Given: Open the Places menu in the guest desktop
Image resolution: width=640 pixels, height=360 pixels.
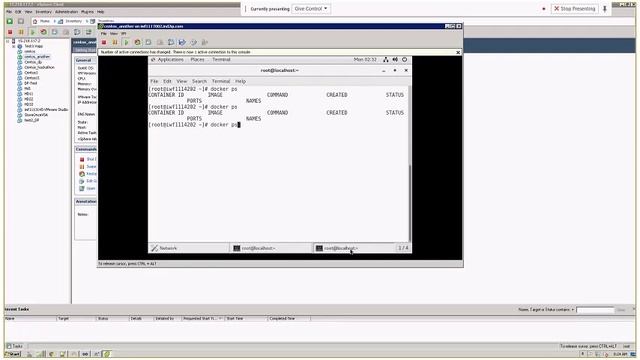Looking at the screenshot, I should point(197,60).
